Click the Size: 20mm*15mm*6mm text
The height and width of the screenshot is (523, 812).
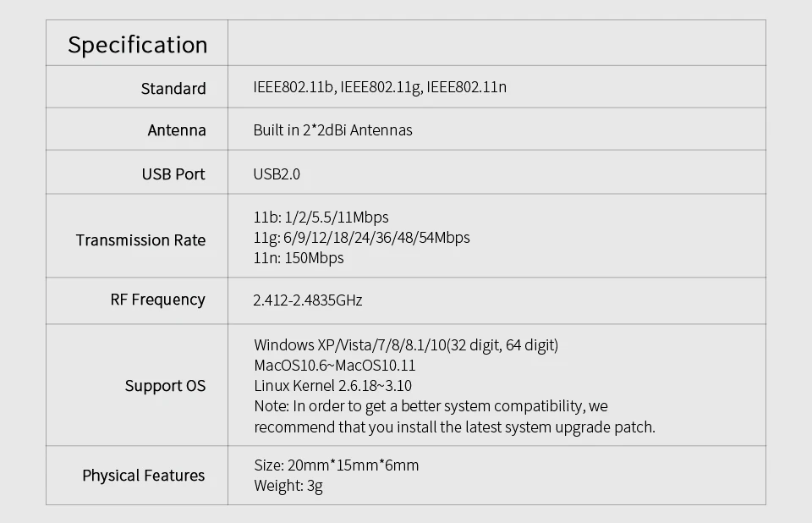tap(336, 465)
